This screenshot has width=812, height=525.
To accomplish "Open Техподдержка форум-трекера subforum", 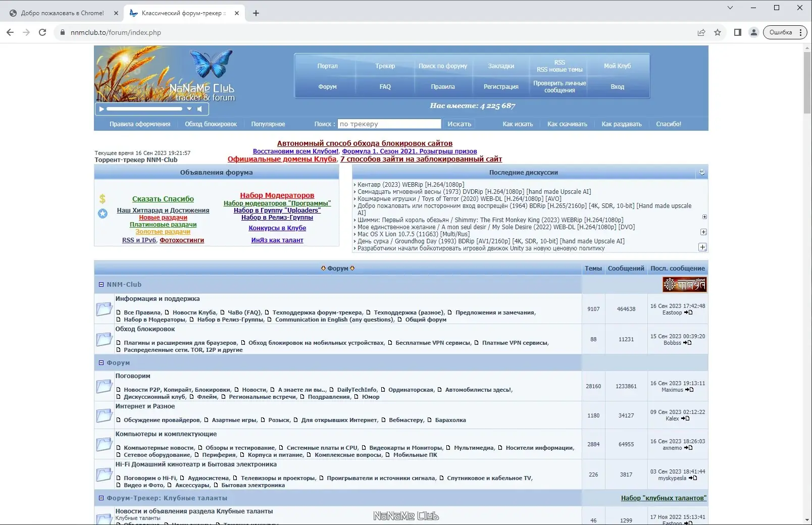I will pyautogui.click(x=317, y=312).
